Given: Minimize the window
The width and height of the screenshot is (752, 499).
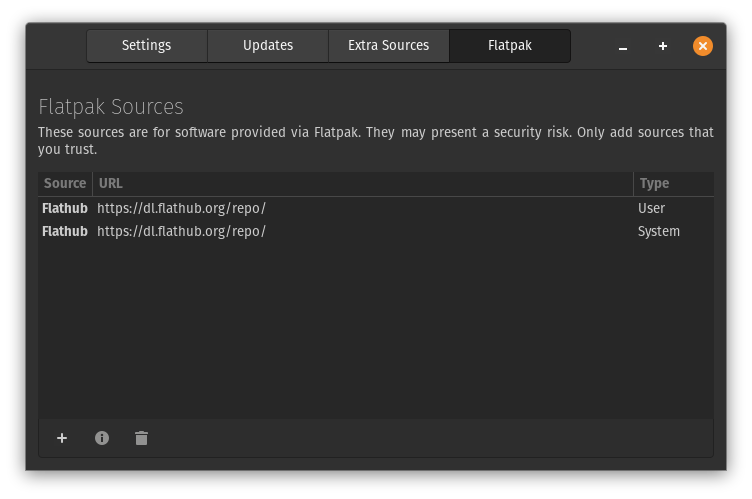Looking at the screenshot, I should point(623,46).
